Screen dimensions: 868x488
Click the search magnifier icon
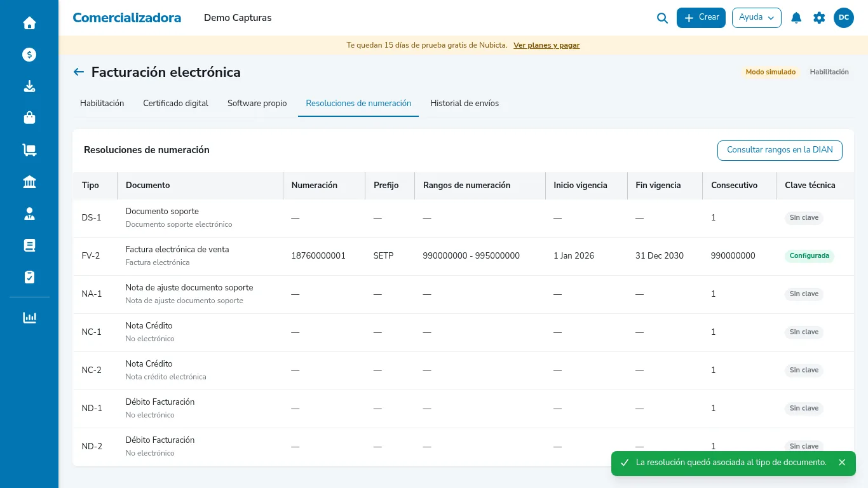pyautogui.click(x=662, y=18)
